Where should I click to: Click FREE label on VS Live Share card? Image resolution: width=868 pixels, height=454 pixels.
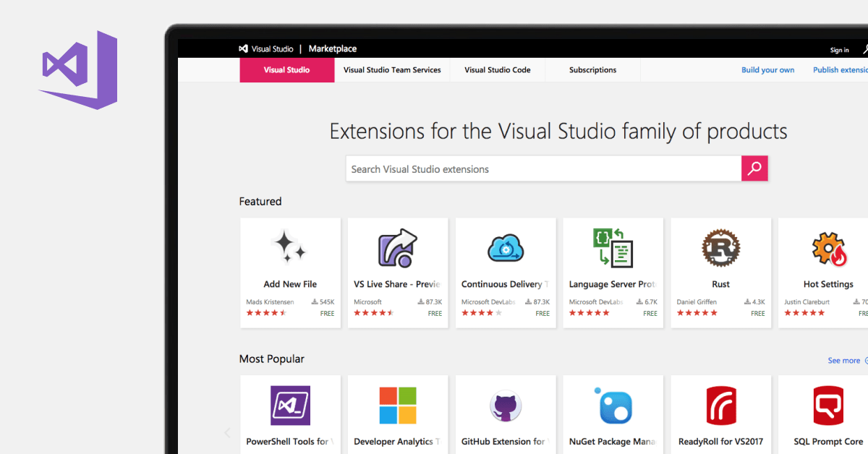(x=435, y=314)
